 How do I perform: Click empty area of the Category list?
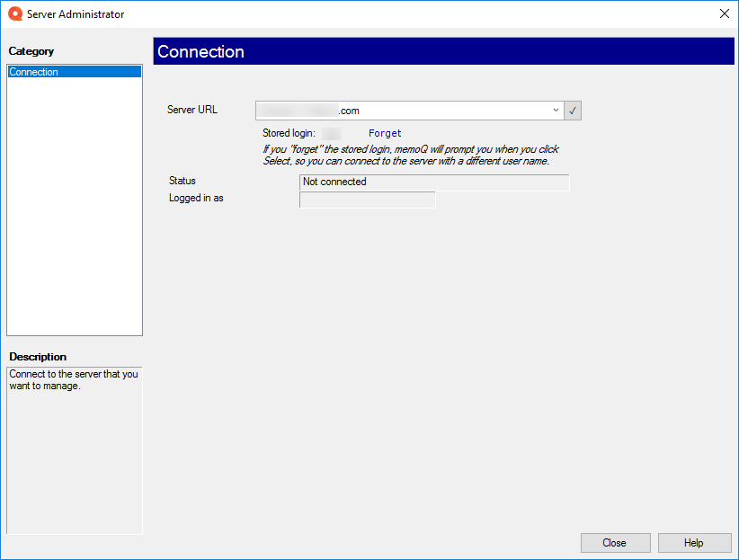point(74,207)
